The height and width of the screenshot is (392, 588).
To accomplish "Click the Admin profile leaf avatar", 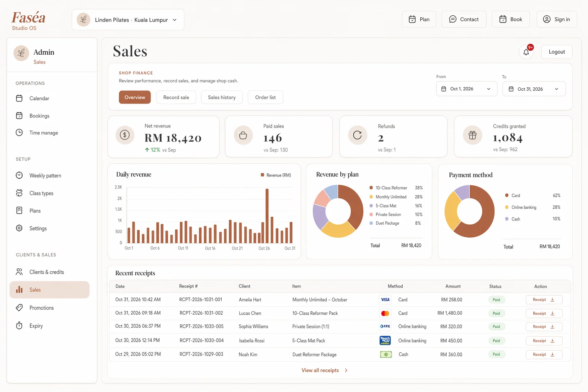I will (x=21, y=53).
